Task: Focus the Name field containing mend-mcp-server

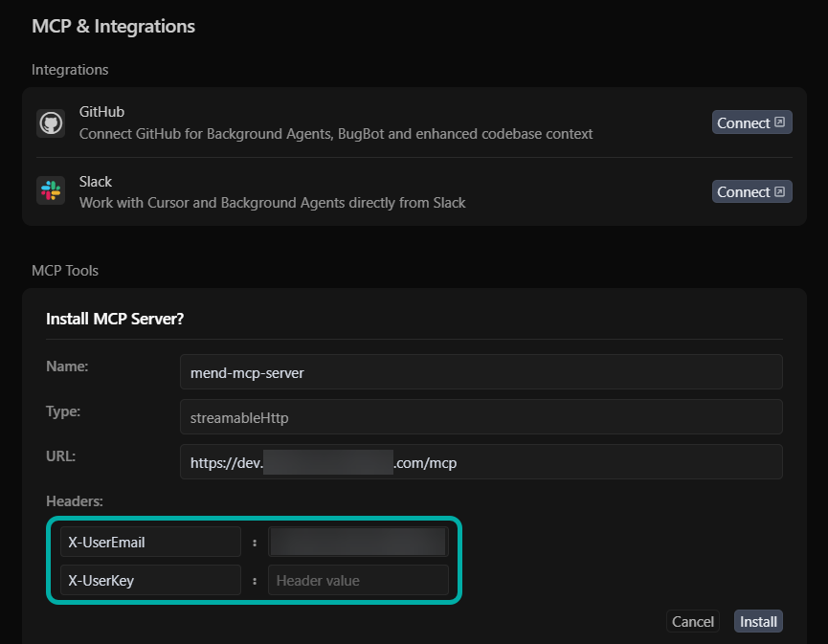Action: pos(481,372)
